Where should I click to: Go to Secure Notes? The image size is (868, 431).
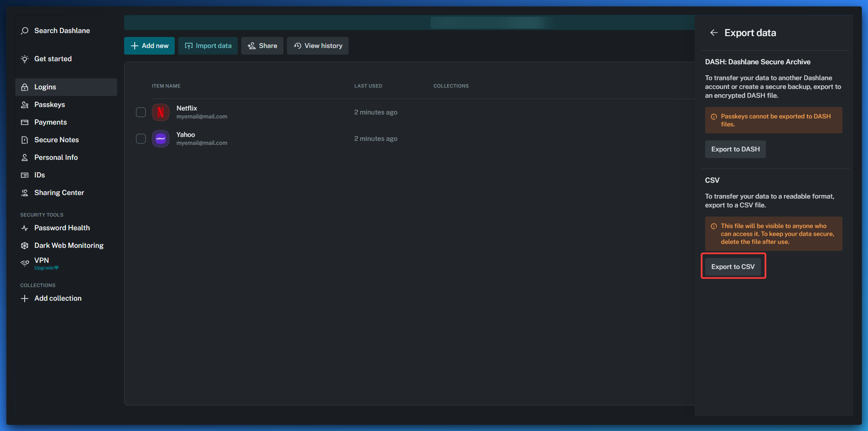coord(56,140)
